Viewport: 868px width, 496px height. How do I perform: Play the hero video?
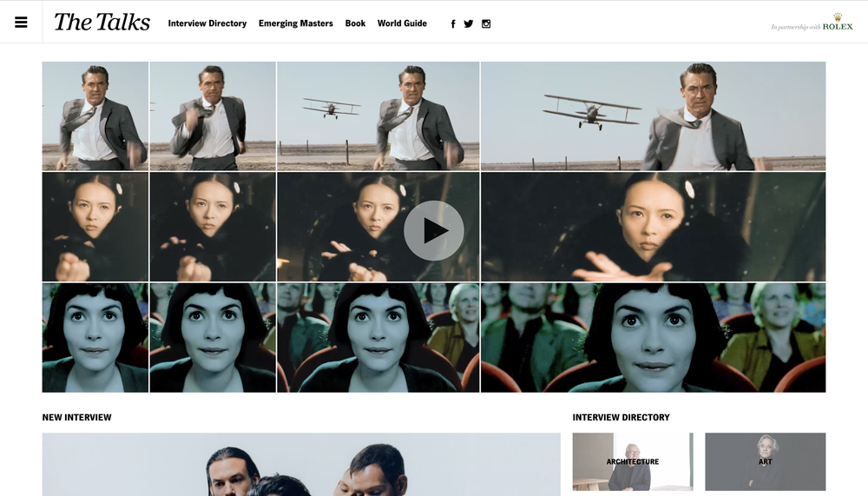point(433,230)
